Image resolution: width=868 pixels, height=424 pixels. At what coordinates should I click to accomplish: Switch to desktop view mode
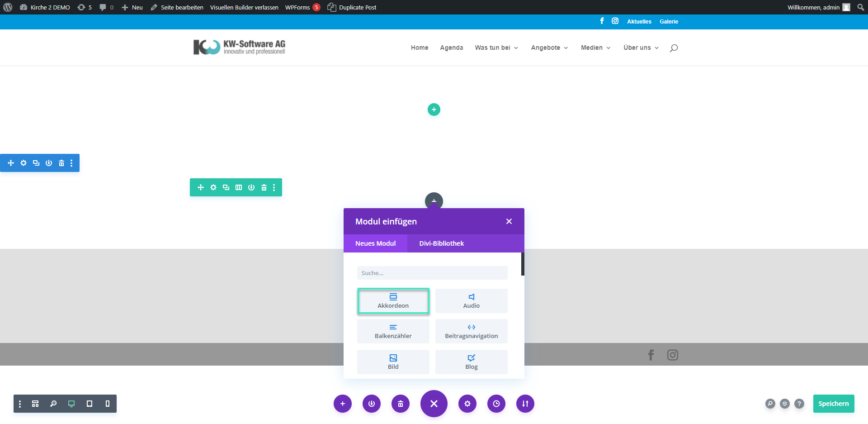(71, 404)
